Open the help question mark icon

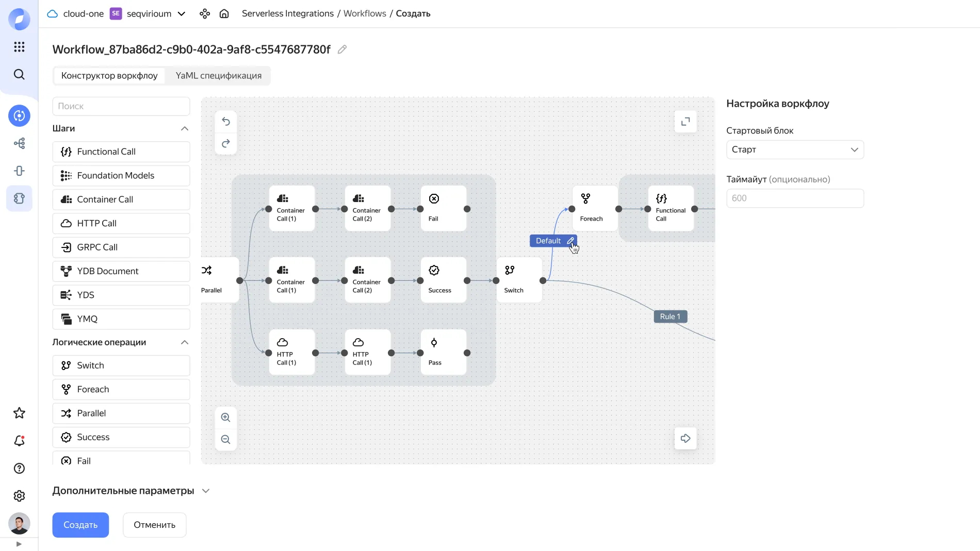tap(19, 469)
